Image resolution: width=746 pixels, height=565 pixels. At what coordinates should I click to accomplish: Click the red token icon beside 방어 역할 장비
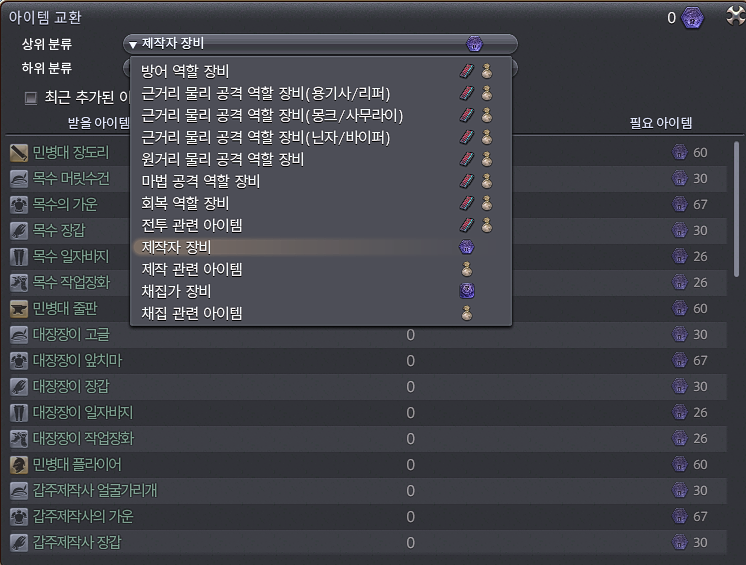[x=467, y=71]
